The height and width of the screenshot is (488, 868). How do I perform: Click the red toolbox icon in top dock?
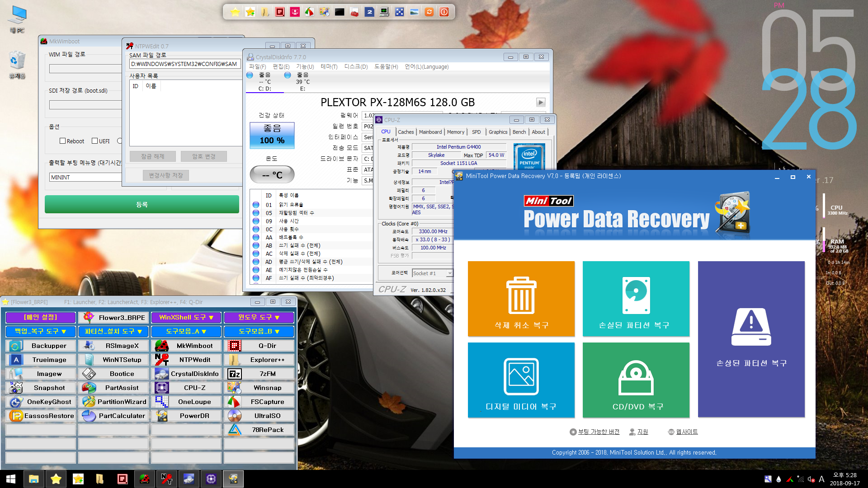coord(354,12)
